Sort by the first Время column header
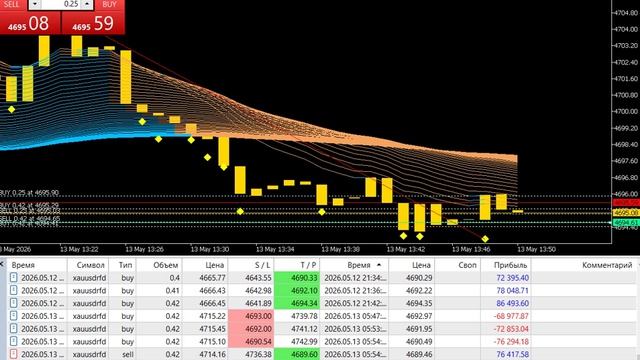The height and width of the screenshot is (360, 640). point(37,265)
